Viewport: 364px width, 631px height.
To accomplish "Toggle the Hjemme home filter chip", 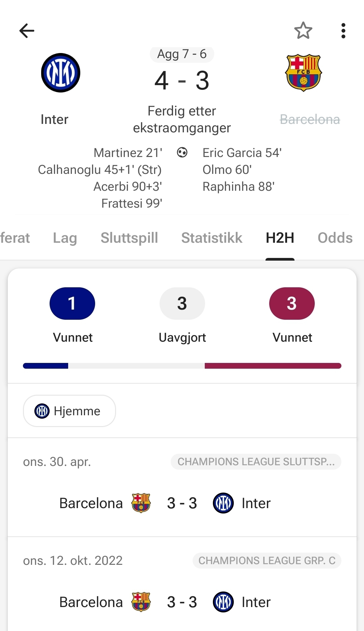I will (x=69, y=411).
